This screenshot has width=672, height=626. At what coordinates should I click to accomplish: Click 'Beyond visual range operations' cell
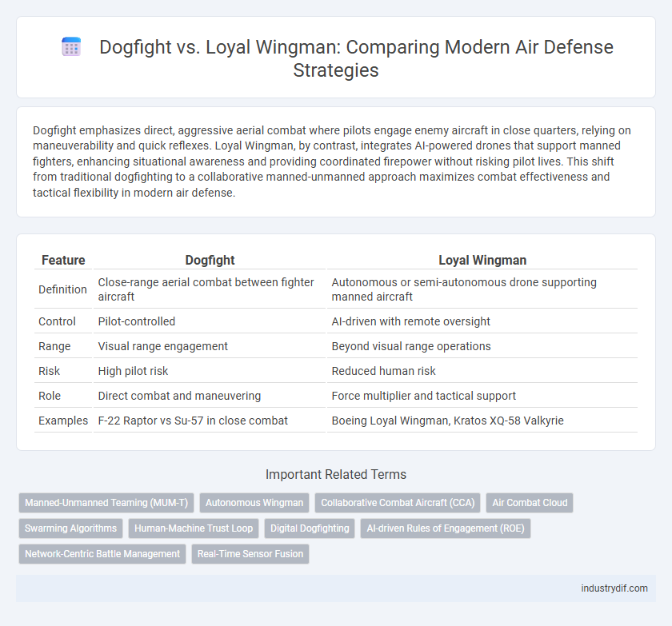[x=482, y=346]
